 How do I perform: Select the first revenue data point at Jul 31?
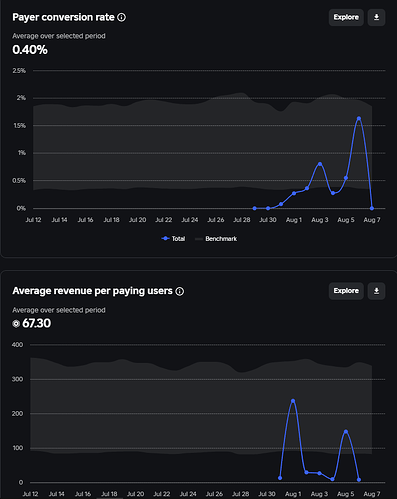(x=280, y=478)
